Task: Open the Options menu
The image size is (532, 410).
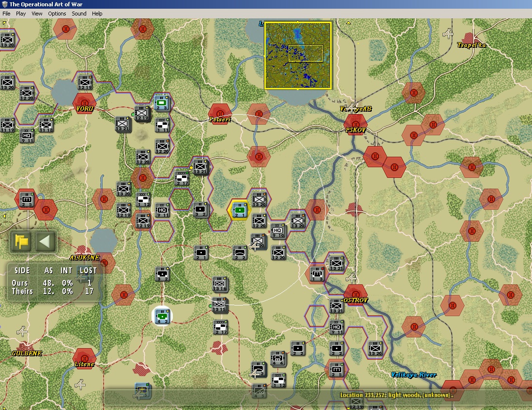Action: point(57,14)
